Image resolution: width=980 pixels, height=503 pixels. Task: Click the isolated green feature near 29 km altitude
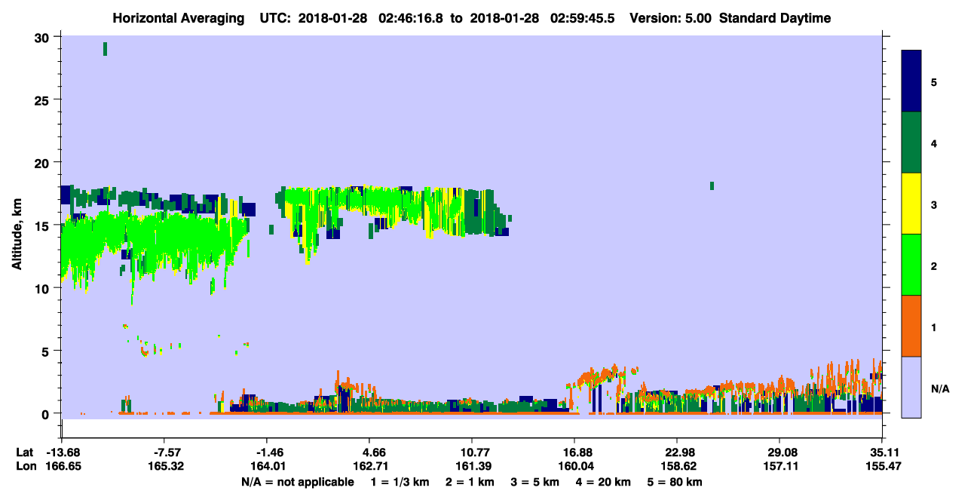click(x=105, y=49)
